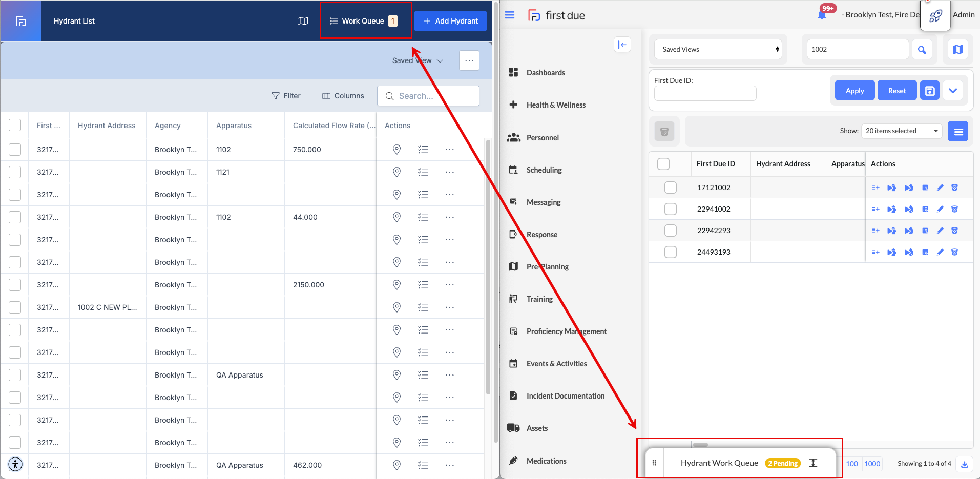Open Pre-Planning in the sidebar

[x=547, y=267]
